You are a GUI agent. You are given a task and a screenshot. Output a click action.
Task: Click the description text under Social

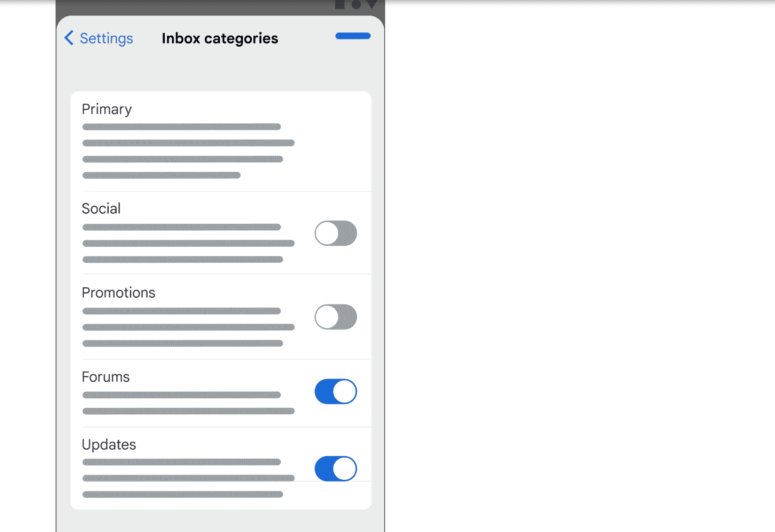pos(188,243)
